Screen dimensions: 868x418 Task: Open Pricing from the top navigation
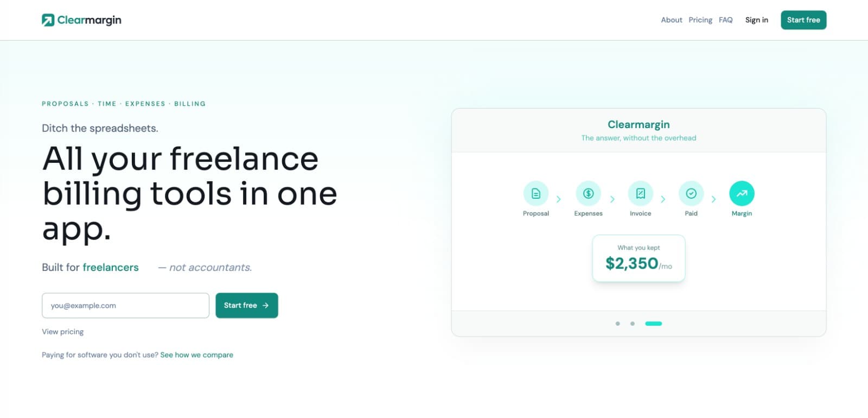pyautogui.click(x=700, y=20)
